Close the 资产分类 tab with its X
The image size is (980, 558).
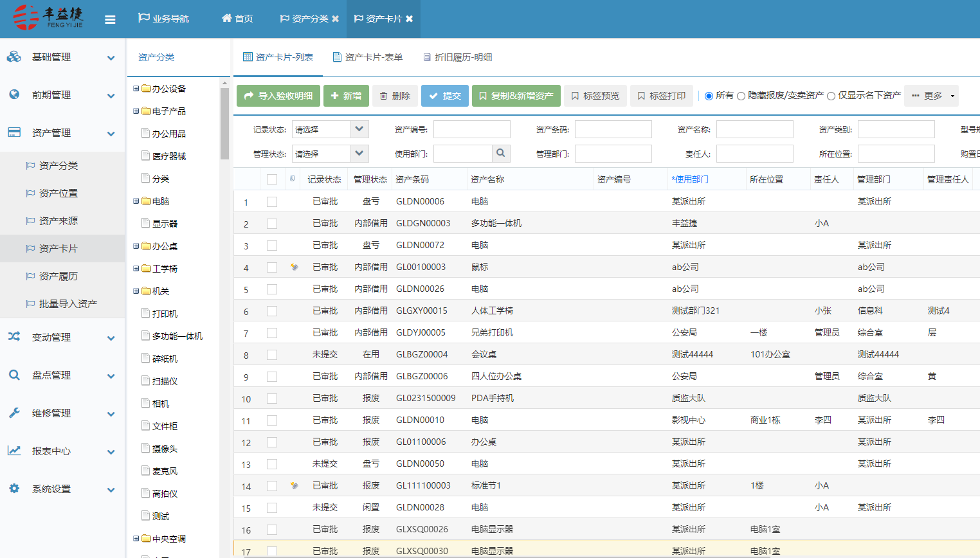335,19
